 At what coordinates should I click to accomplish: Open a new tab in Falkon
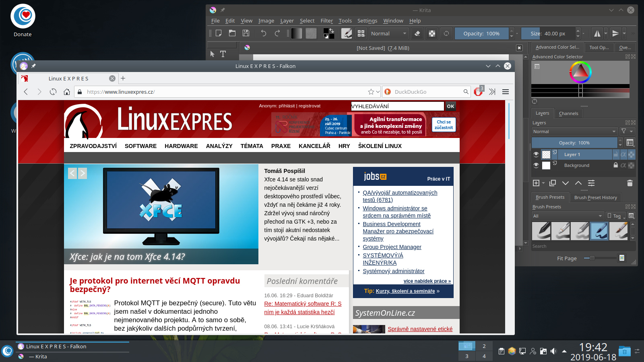[x=123, y=78]
